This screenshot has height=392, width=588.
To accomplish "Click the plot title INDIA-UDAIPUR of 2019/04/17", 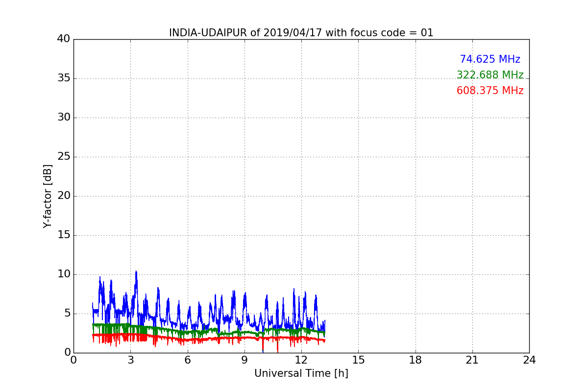I will (x=301, y=33).
